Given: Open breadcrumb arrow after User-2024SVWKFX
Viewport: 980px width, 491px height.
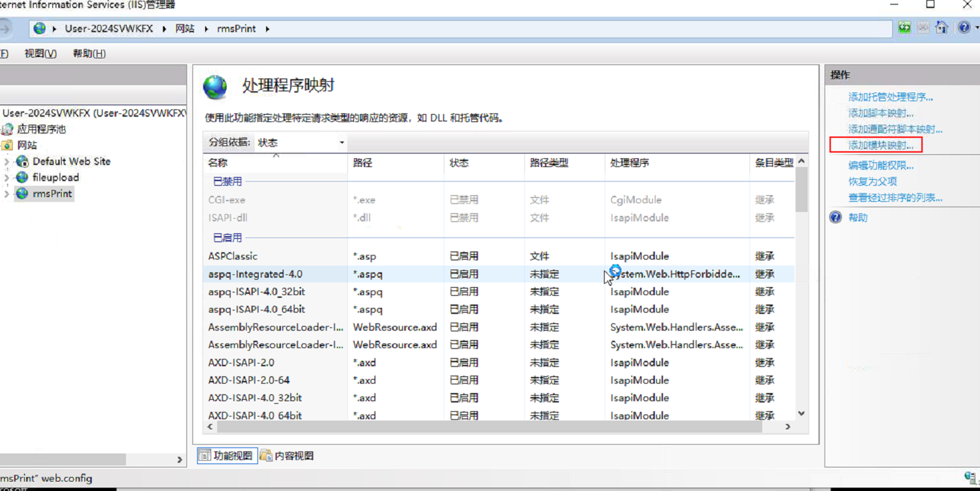Looking at the screenshot, I should tap(165, 29).
